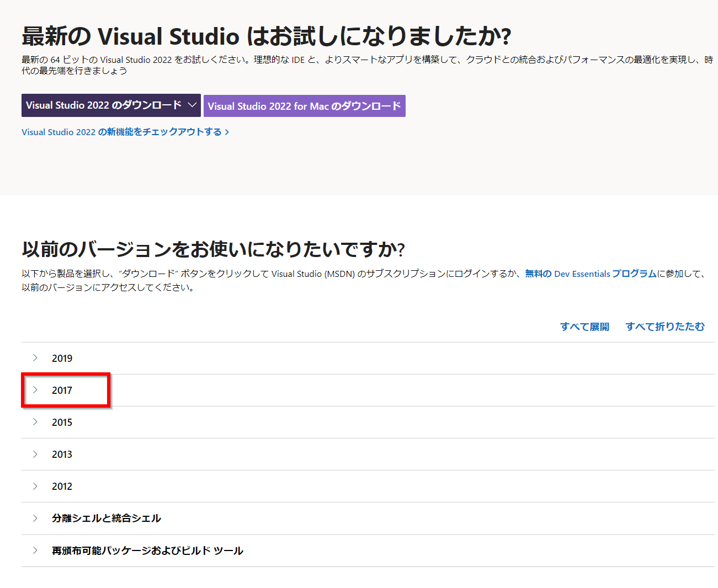This screenshot has height=588, width=718.
Task: Expand the 2015 section chevron
Action: tap(35, 422)
